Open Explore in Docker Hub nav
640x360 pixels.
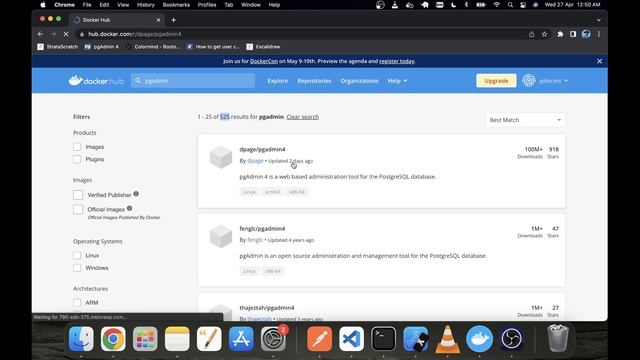coord(278,81)
